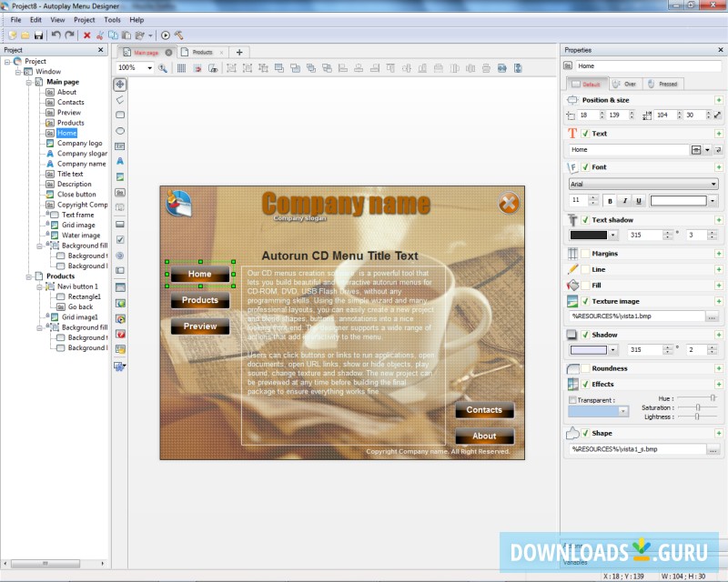Click the About button on the canvas
Viewport: 728px width, 582px height.
click(484, 436)
